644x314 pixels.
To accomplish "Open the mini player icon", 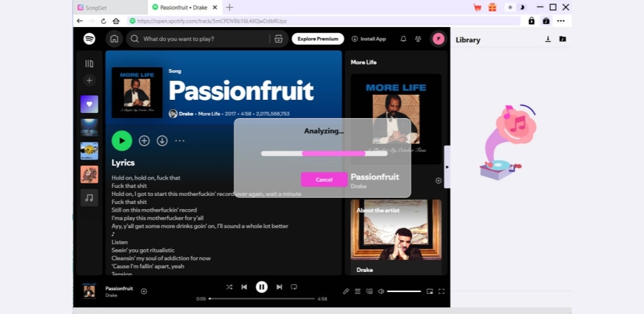I will pyautogui.click(x=430, y=291).
